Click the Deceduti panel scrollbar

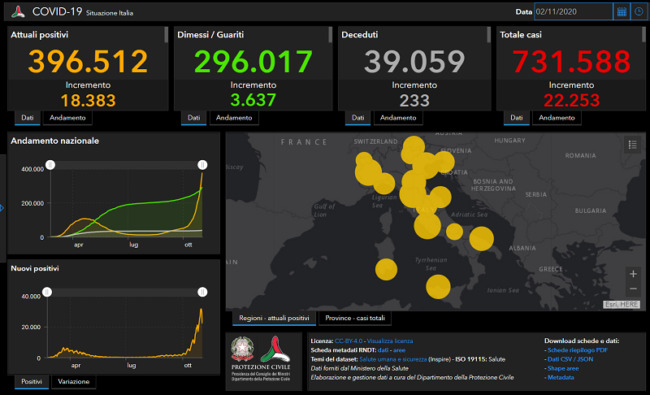coord(489,35)
